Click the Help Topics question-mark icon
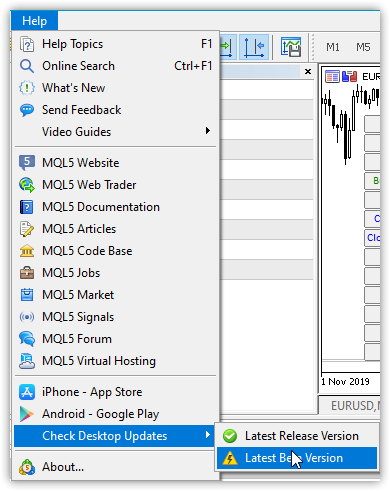390x491 pixels. pos(27,44)
